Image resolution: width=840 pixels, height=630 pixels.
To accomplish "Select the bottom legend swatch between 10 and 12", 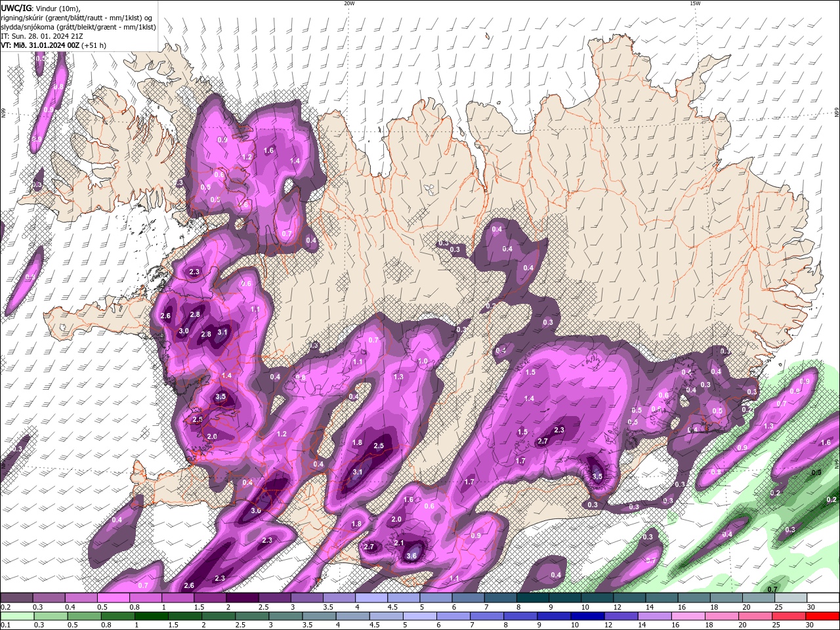I will pos(588,616).
